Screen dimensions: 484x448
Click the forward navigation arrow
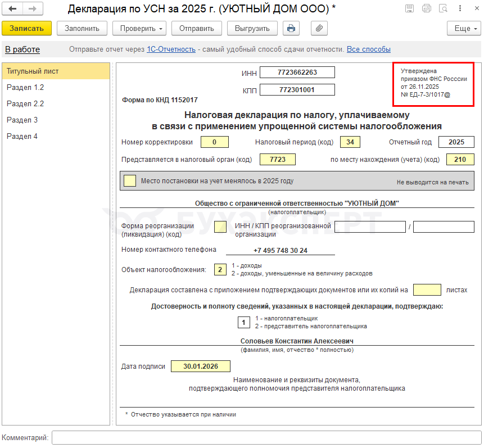coord(33,9)
